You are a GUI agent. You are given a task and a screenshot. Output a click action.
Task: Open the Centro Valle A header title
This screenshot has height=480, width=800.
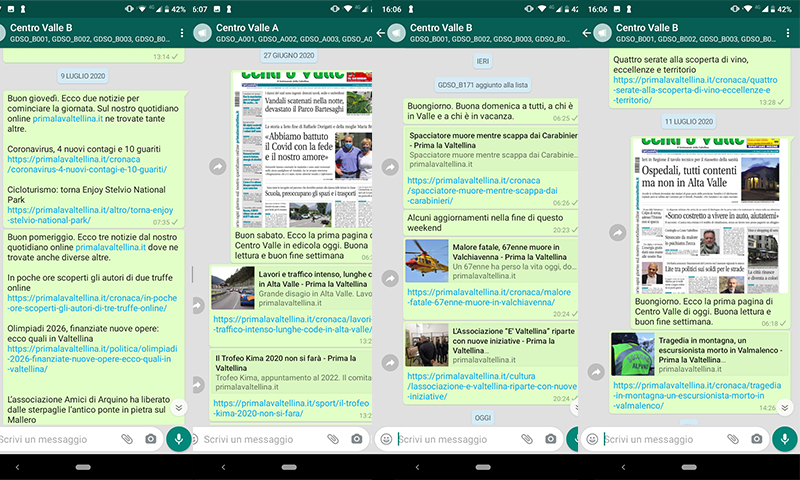tap(247, 28)
